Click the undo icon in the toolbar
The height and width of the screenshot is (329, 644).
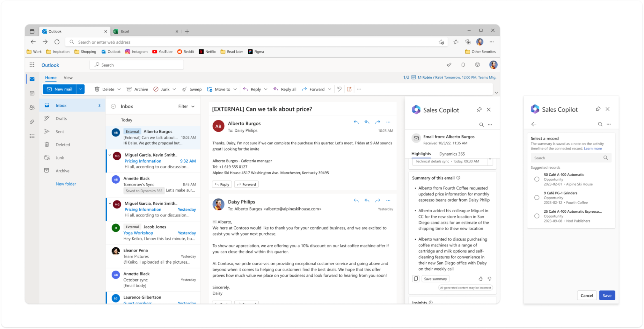click(x=339, y=89)
